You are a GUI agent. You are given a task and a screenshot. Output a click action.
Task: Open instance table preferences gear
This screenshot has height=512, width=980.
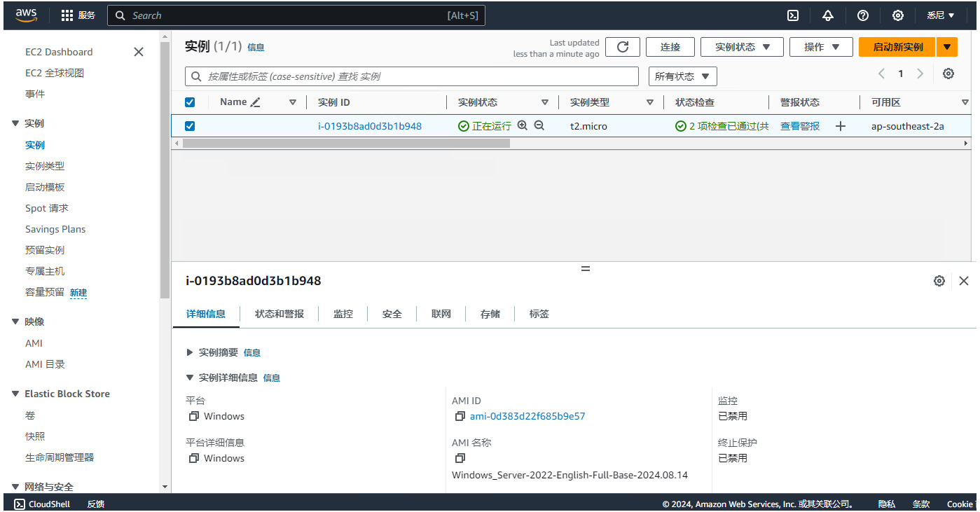[x=948, y=74]
